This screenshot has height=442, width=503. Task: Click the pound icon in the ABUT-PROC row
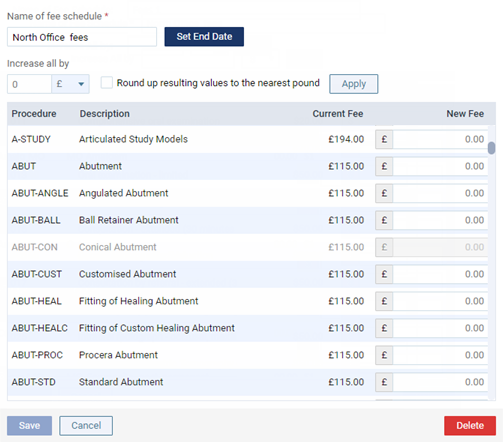384,355
